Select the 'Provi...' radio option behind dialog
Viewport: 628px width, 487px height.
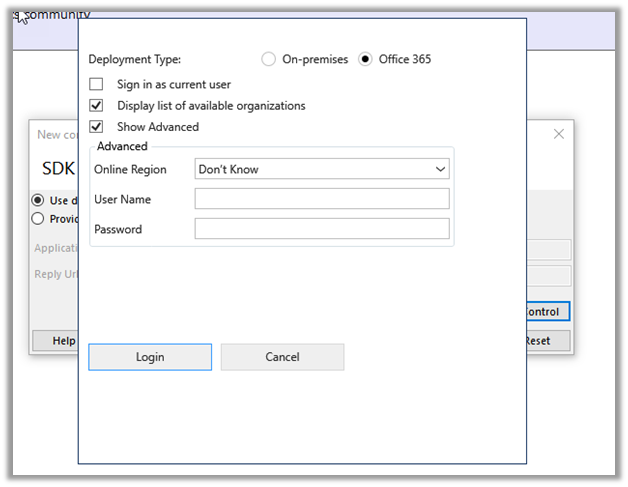coord(38,219)
